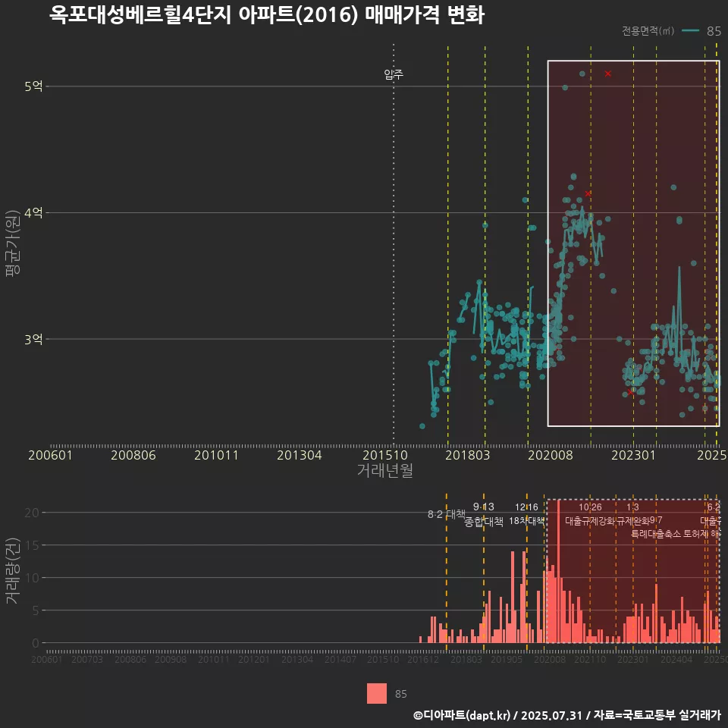The height and width of the screenshot is (728, 728).
Task: Select the 85 label beside the red swatch
Action: point(400,694)
